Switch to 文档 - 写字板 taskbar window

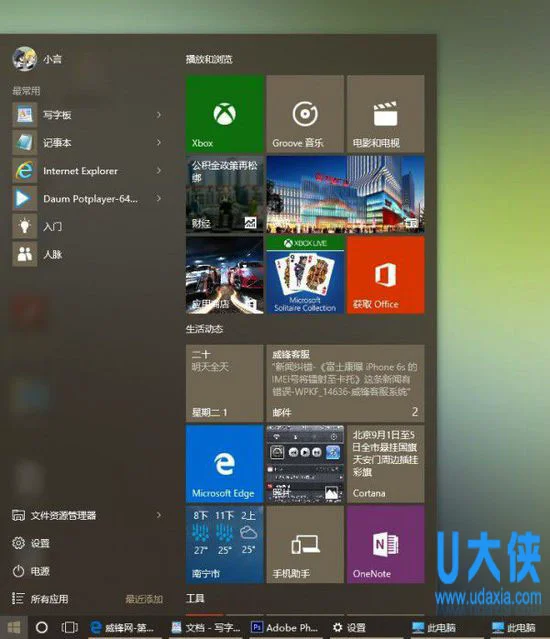pos(205,627)
